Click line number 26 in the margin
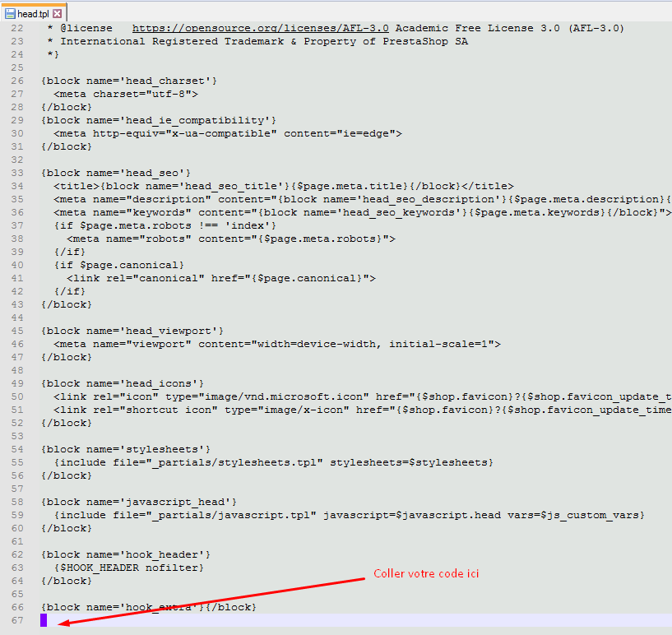The image size is (672, 635). [17, 81]
